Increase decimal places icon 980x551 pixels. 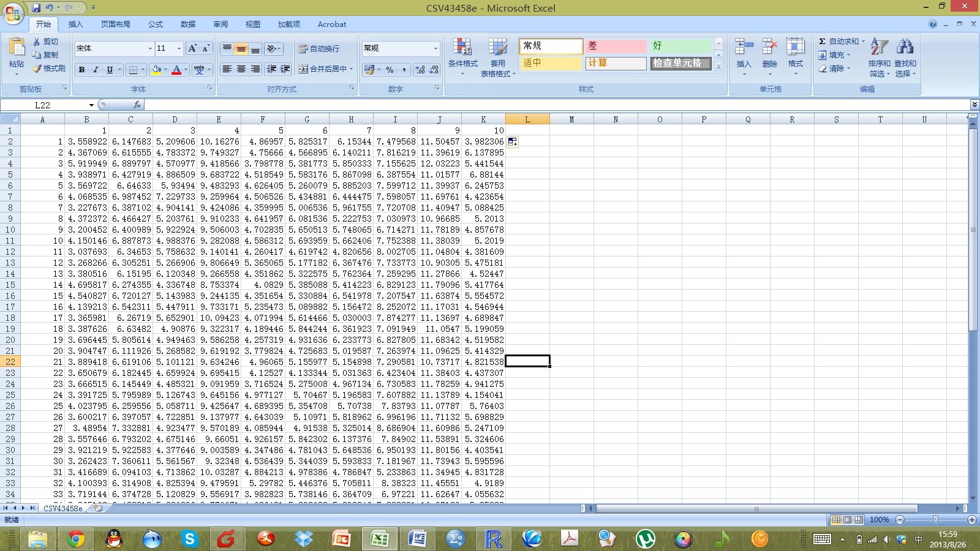pos(420,70)
